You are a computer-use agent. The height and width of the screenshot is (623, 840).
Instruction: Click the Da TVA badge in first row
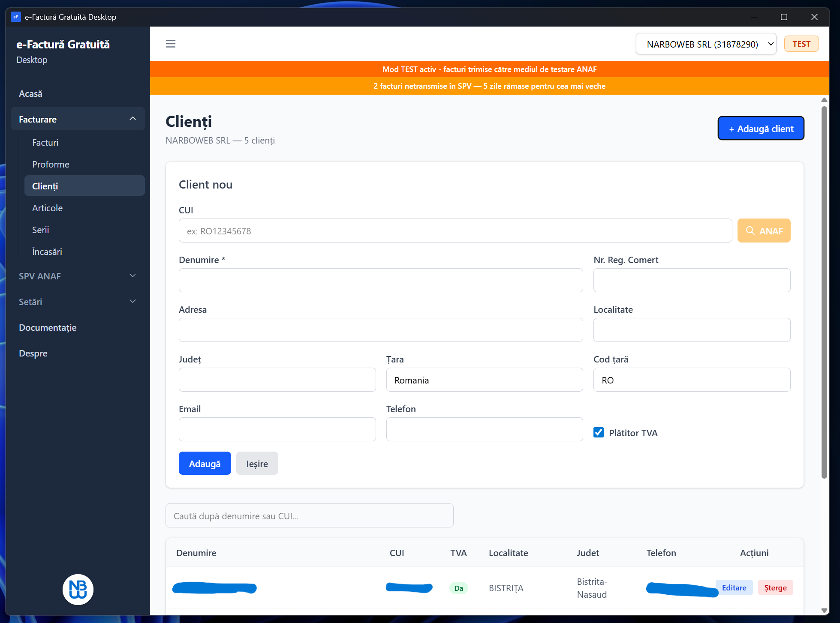pos(458,588)
